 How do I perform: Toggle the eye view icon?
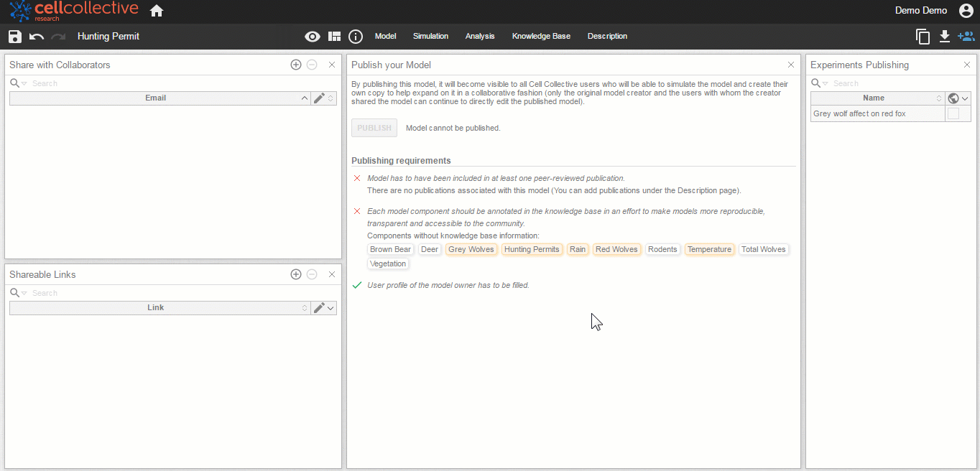point(313,37)
